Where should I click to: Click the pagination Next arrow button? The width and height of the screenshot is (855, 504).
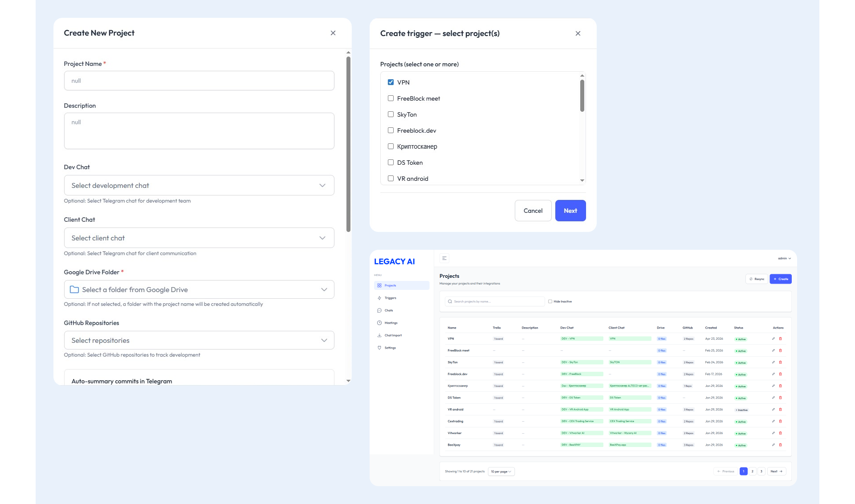point(777,471)
